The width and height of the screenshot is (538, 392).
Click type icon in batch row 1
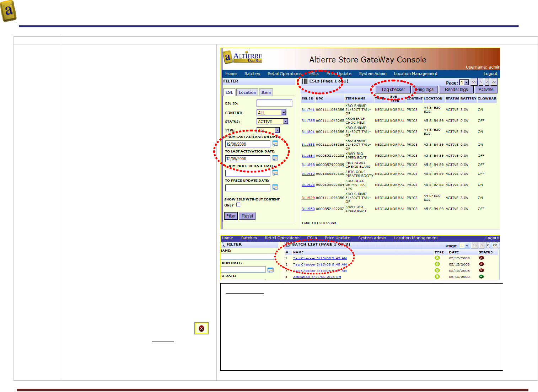(x=437, y=258)
